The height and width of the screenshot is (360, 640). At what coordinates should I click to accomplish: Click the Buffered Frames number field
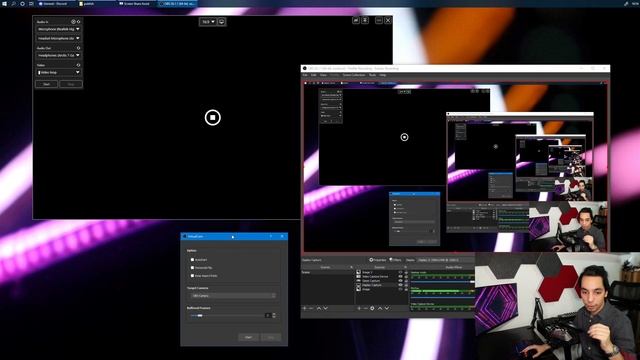coord(268,316)
